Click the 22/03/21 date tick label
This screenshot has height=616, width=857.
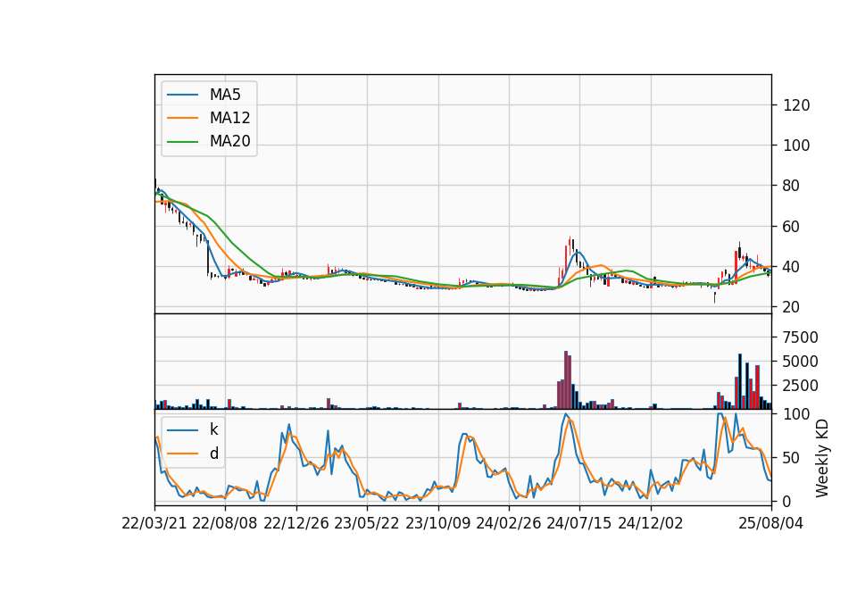point(154,523)
